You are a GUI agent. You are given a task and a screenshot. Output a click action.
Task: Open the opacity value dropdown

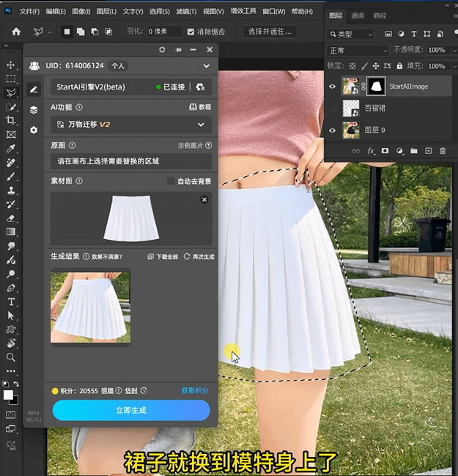coord(454,50)
